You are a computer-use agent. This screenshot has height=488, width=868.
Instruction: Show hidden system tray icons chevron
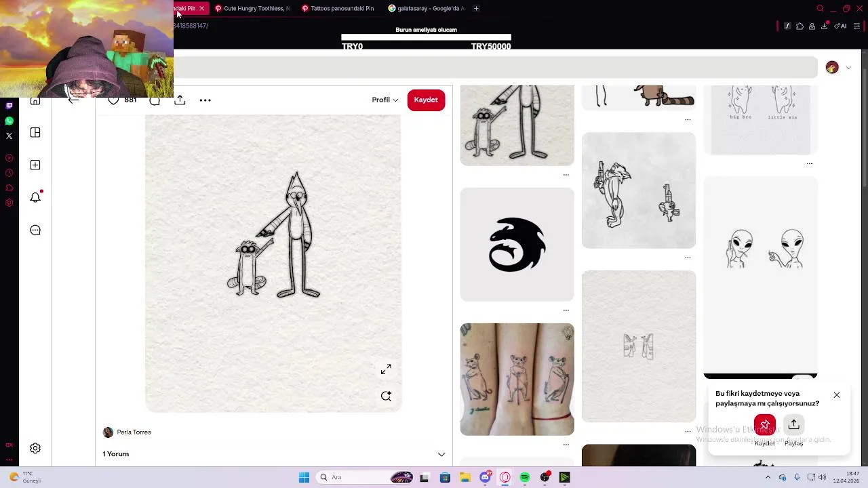click(x=768, y=477)
